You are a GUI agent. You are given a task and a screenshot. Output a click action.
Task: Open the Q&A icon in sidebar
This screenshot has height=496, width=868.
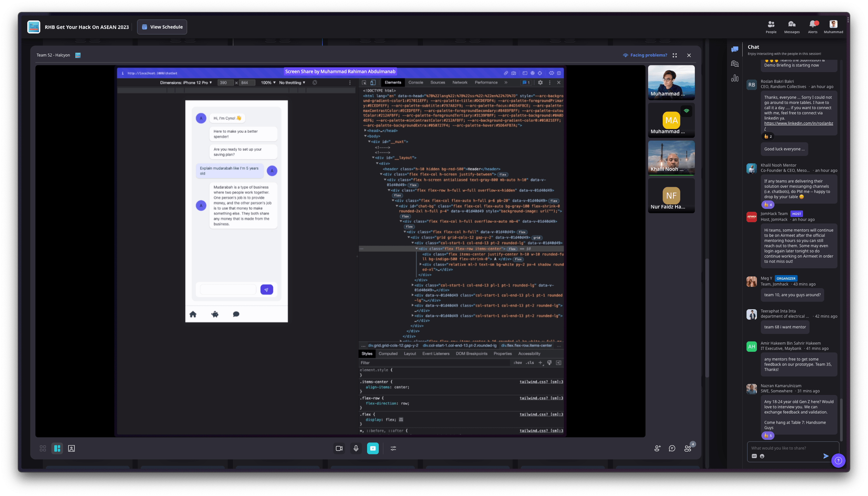pos(735,64)
